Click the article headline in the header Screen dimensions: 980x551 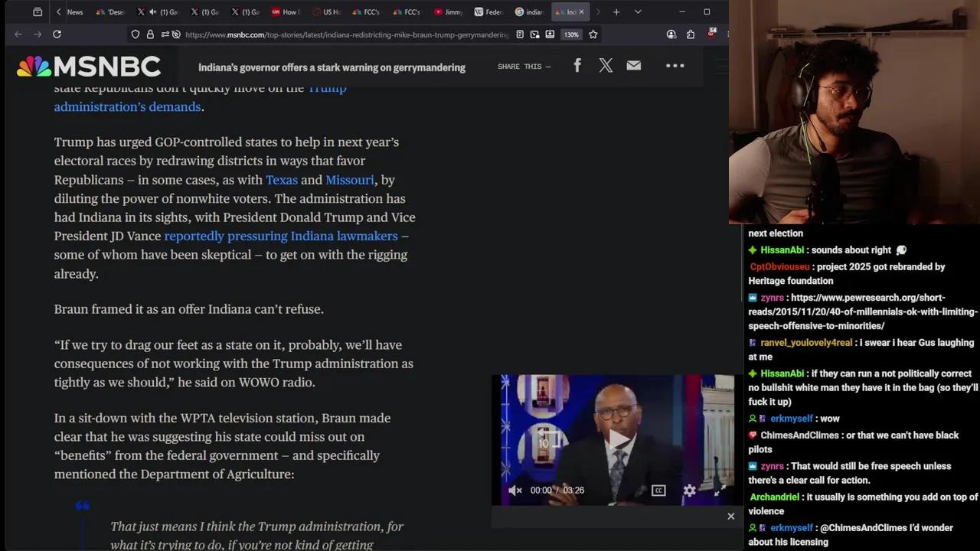(x=332, y=67)
